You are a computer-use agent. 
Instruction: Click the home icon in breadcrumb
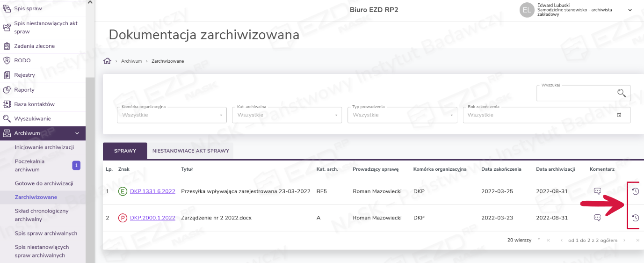click(107, 61)
